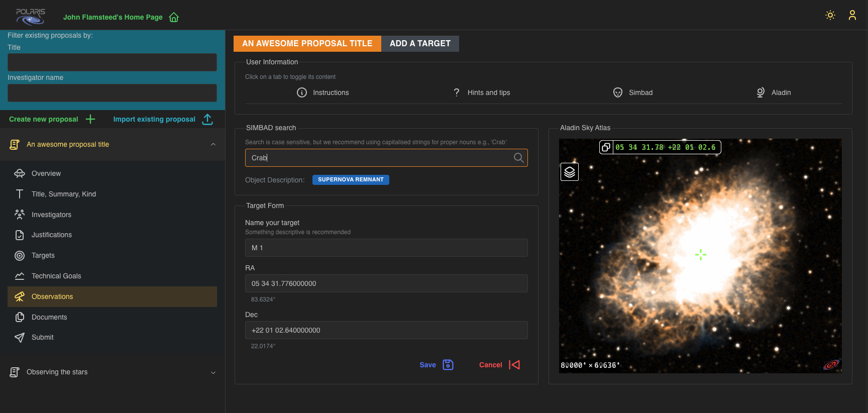Open the Aladin layers stack control
868x413 pixels.
tap(569, 172)
